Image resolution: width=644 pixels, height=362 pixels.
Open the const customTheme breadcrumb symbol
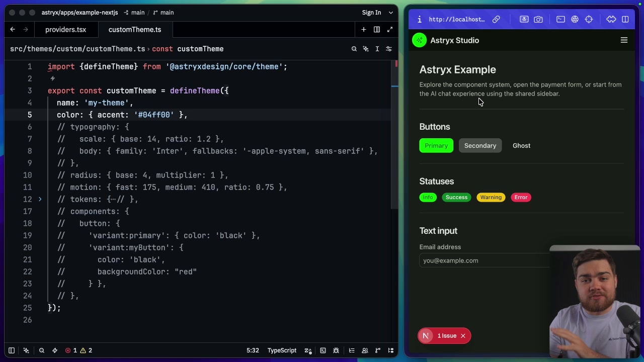(188, 49)
